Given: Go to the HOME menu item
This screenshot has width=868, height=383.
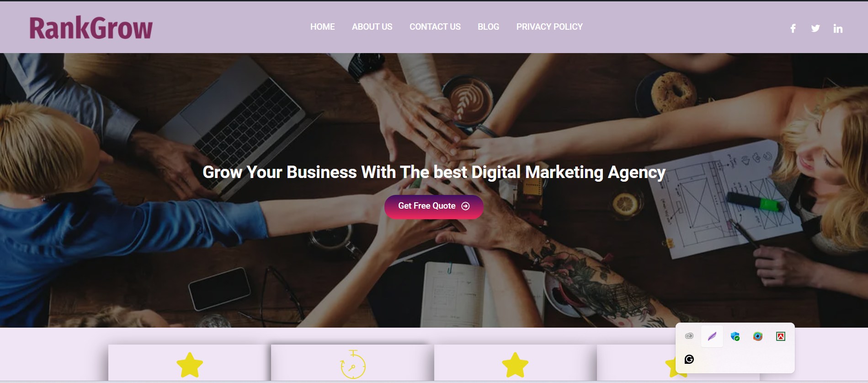Looking at the screenshot, I should 322,27.
